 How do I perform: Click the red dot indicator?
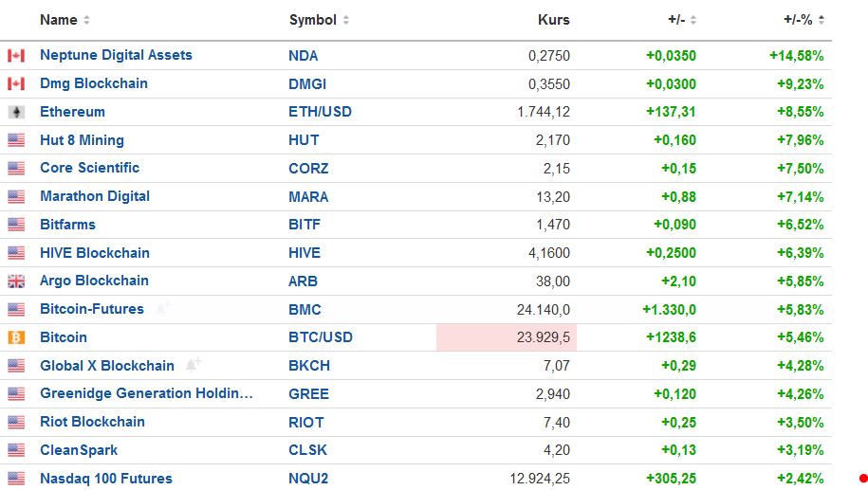click(x=863, y=479)
